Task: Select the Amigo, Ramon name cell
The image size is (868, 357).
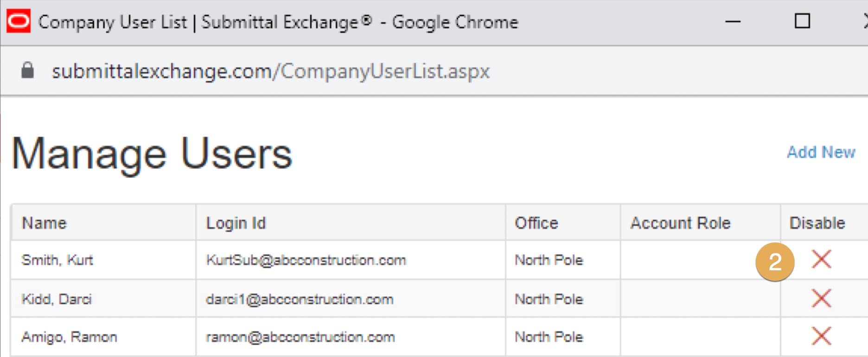Action: point(69,337)
